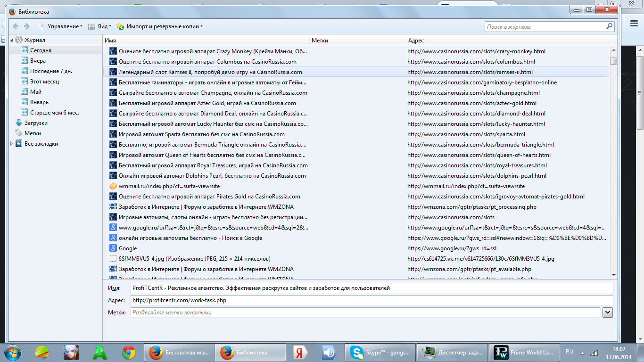Click the wmmail.ru orange favicon
The width and height of the screenshot is (644, 362).
pos(113,186)
